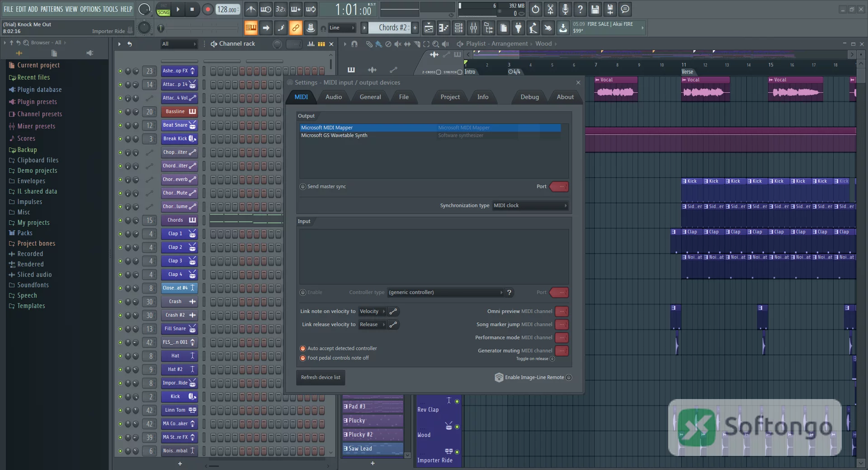Click the microphone one-click recording icon

point(565,9)
